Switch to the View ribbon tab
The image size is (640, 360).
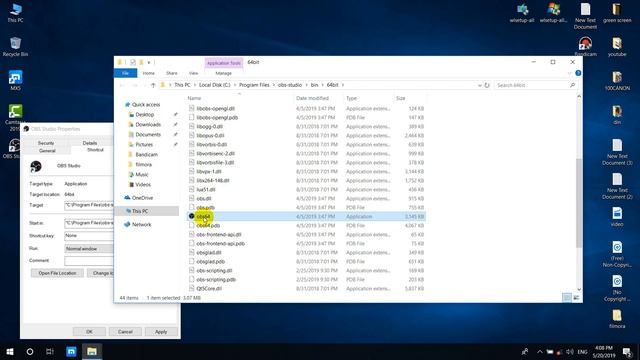[193, 73]
